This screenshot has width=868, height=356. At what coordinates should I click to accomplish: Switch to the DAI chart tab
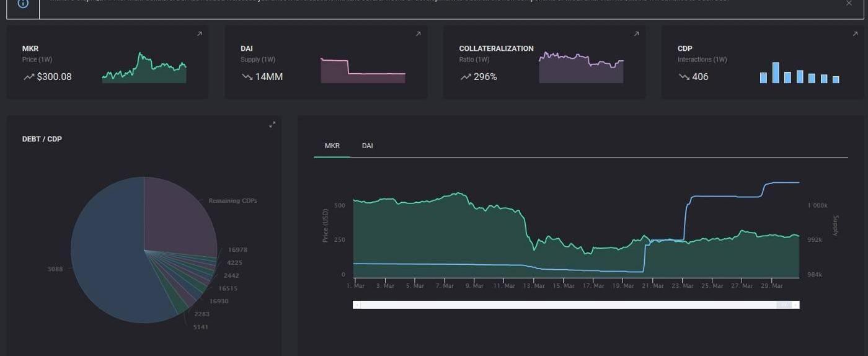click(x=368, y=146)
